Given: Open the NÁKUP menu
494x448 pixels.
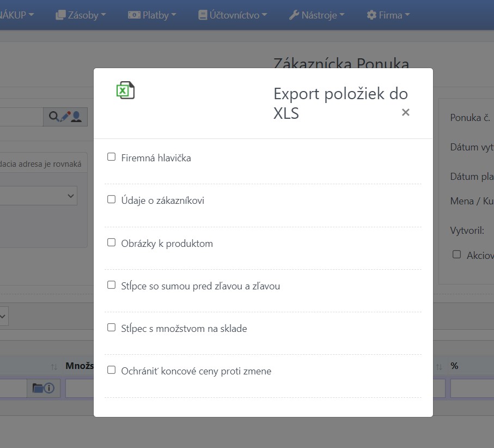Looking at the screenshot, I should pyautogui.click(x=16, y=15).
